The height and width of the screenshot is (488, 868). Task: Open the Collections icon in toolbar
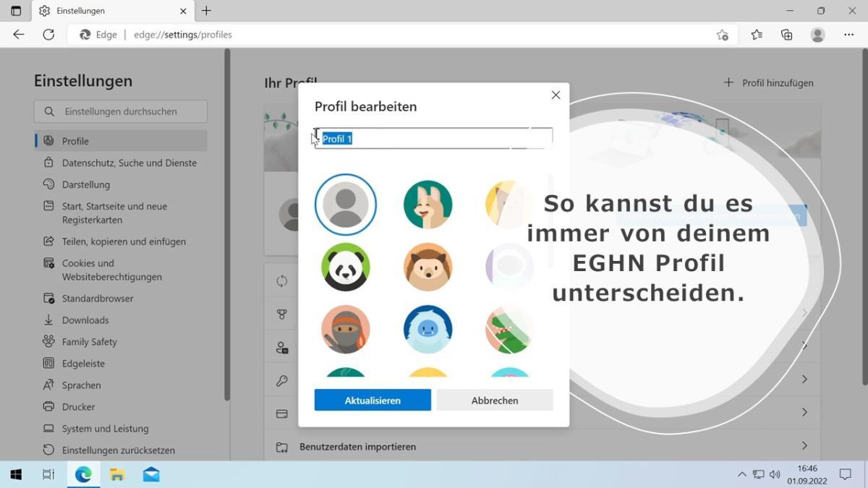coord(787,35)
